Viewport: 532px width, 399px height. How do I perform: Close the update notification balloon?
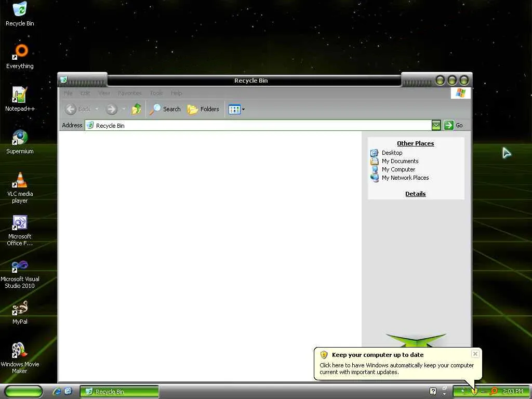pos(475,354)
